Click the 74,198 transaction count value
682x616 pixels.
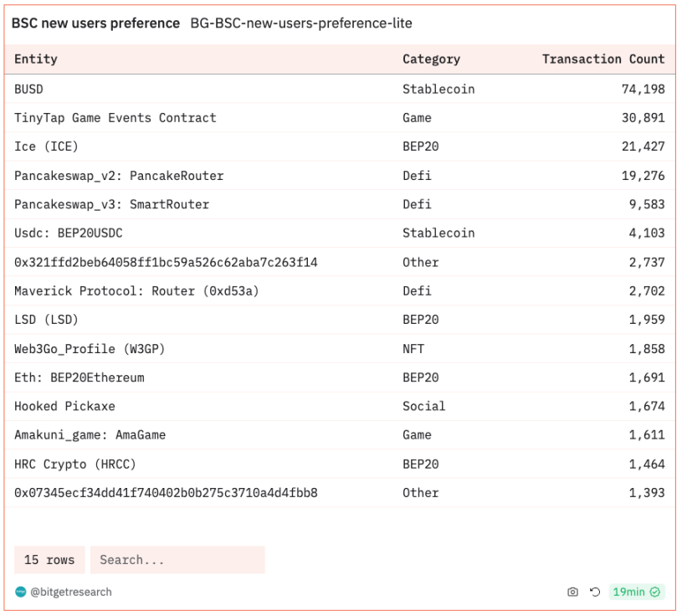[x=643, y=89]
